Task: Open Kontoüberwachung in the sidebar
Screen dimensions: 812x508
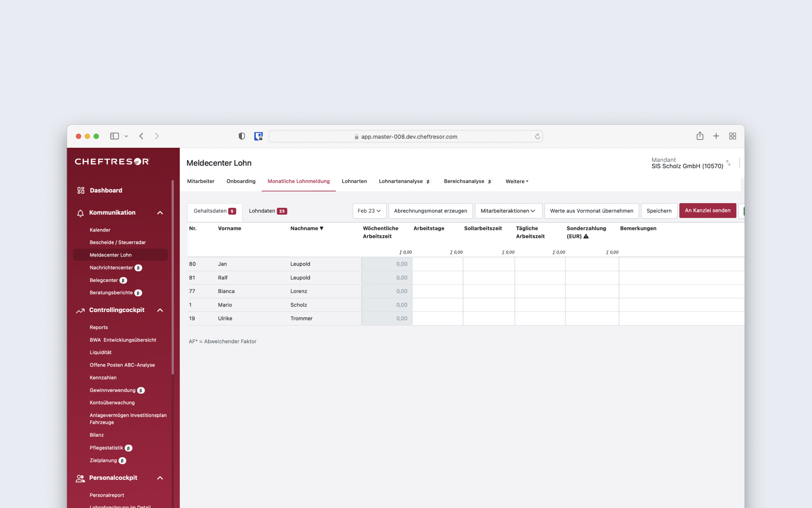Action: tap(112, 403)
